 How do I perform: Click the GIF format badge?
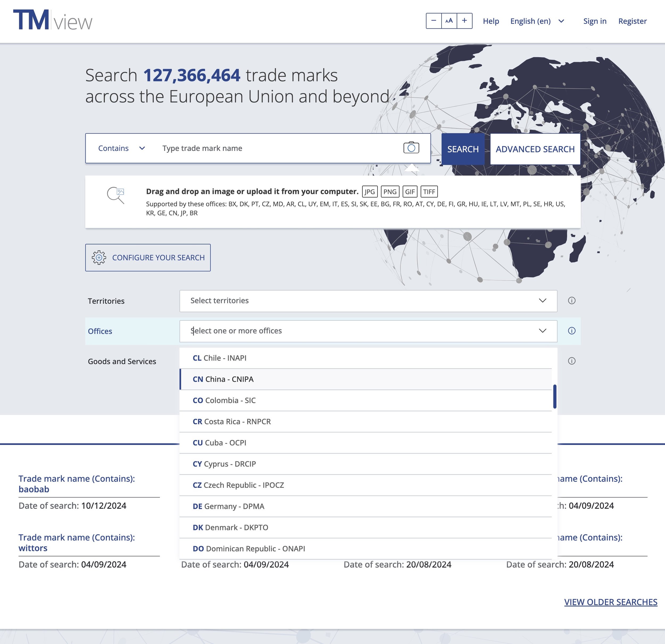[410, 192]
